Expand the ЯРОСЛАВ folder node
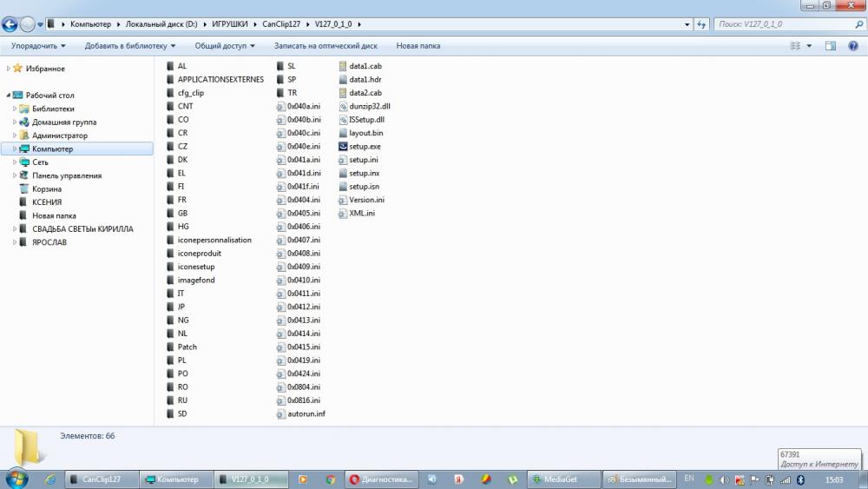 tap(15, 242)
